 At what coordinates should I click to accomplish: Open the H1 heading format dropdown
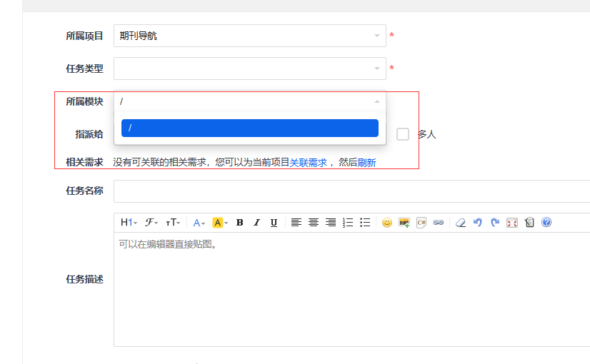[x=129, y=223]
